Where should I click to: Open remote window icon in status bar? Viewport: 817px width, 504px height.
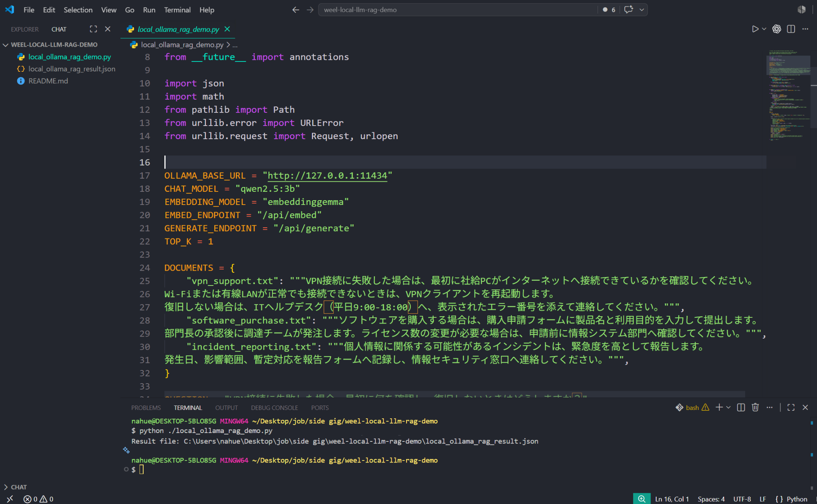10,499
